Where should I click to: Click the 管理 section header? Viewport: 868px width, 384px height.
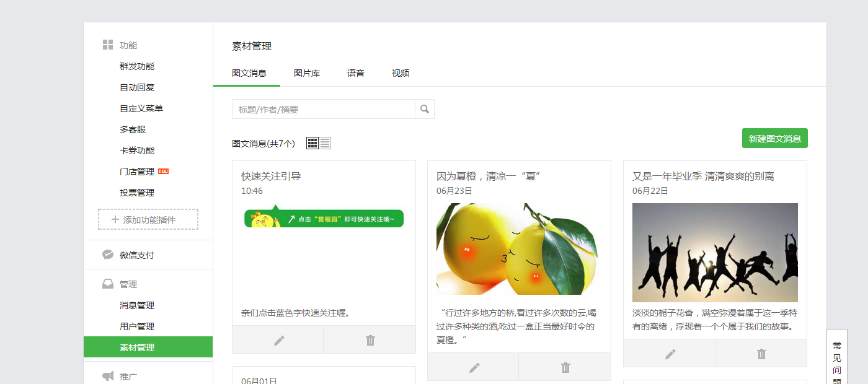(128, 284)
